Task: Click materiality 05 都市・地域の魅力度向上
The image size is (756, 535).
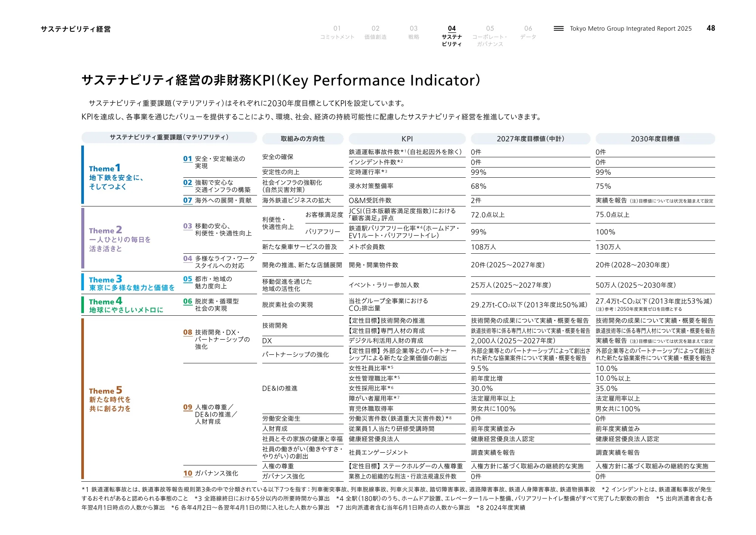Action: [208, 282]
